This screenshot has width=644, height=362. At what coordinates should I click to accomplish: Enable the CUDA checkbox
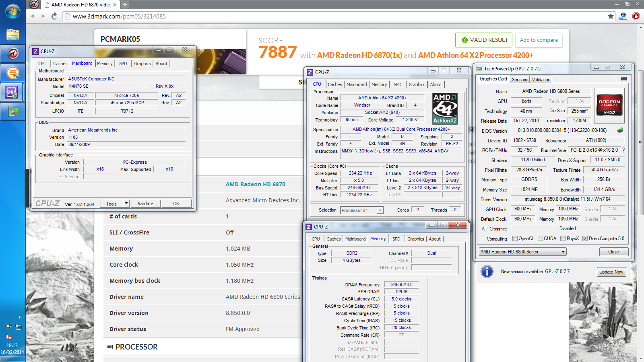click(540, 239)
